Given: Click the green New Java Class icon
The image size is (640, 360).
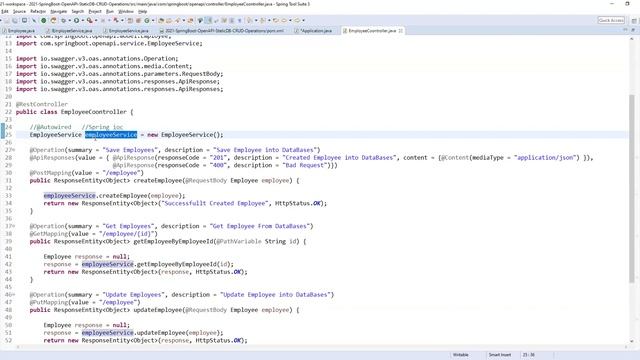Looking at the screenshot, I should [147, 20].
